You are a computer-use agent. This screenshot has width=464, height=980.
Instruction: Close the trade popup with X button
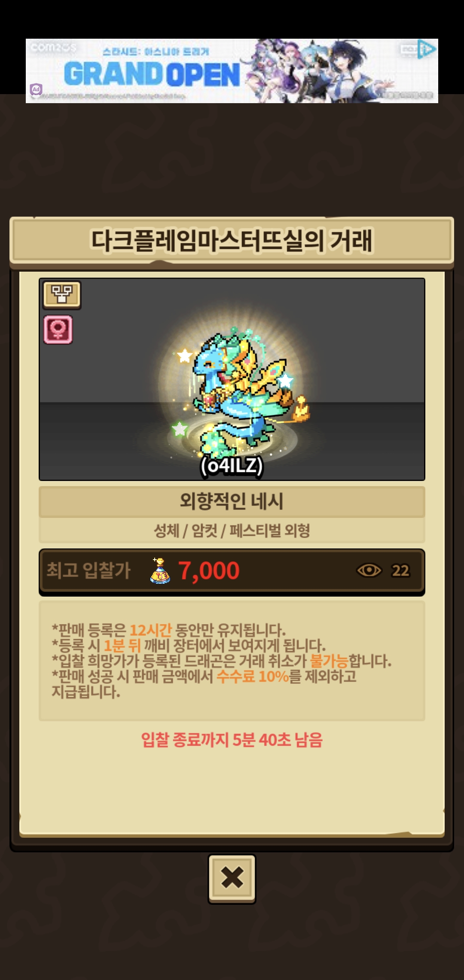point(232,879)
